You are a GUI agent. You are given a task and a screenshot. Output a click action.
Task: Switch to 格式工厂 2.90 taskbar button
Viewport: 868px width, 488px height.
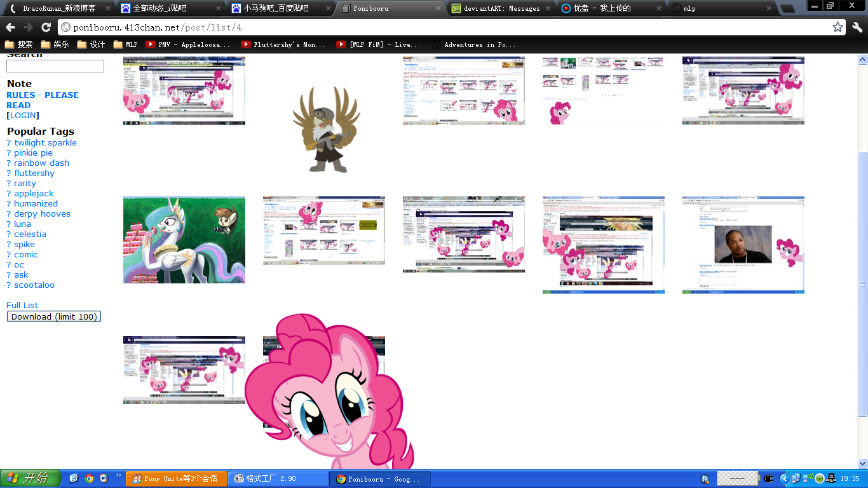(x=278, y=478)
